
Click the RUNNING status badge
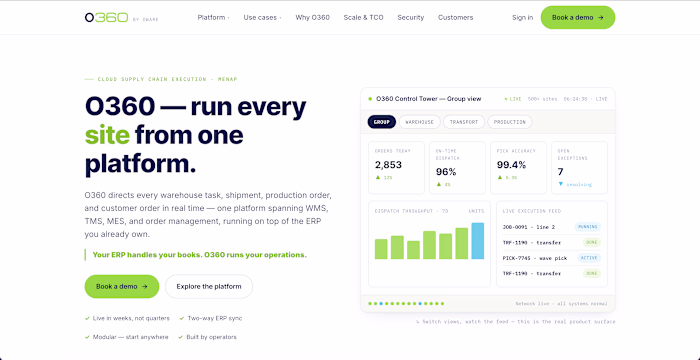coord(588,227)
